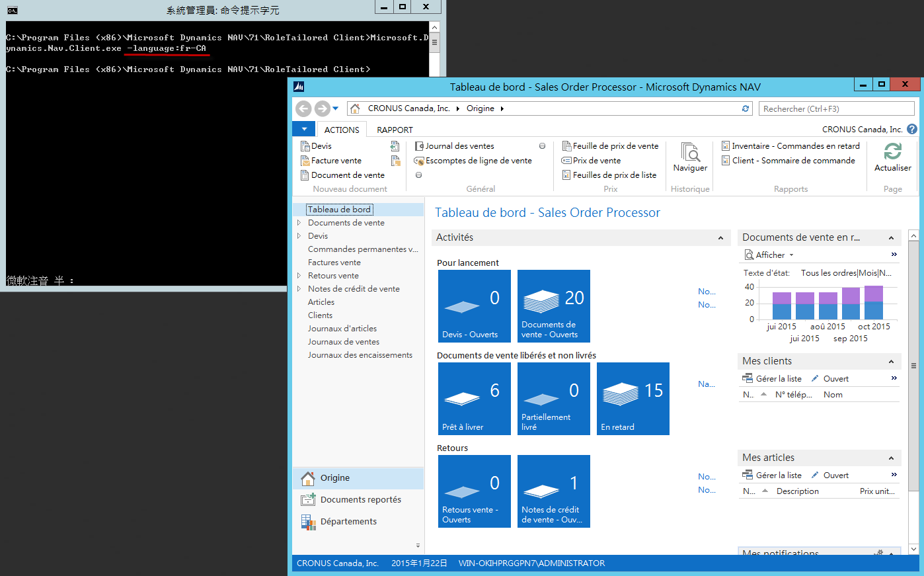
Task: Expand the Devis tree node
Action: pos(299,236)
